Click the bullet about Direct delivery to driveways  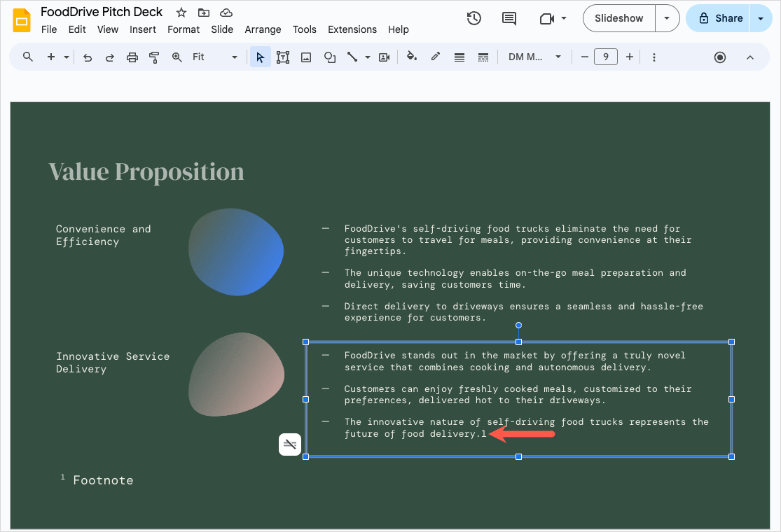pos(523,312)
